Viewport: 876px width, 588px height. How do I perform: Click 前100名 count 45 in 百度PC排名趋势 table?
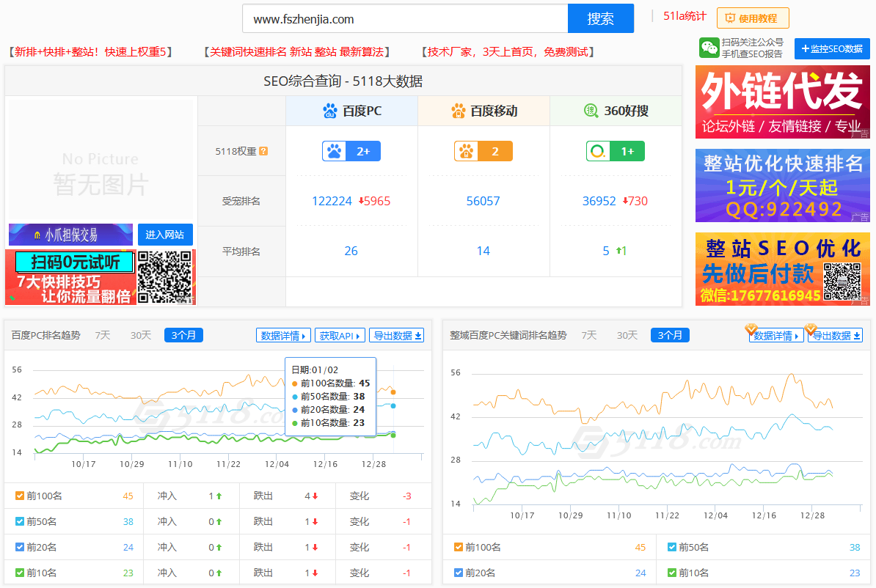128,496
